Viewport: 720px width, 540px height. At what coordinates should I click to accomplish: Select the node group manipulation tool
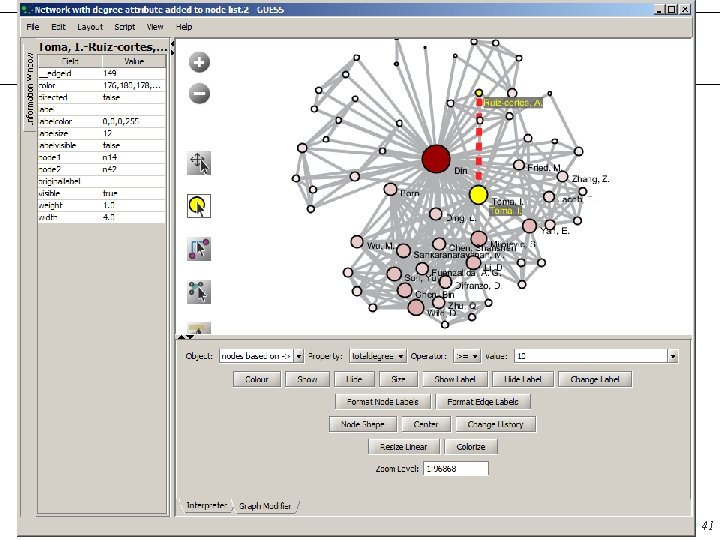199,292
